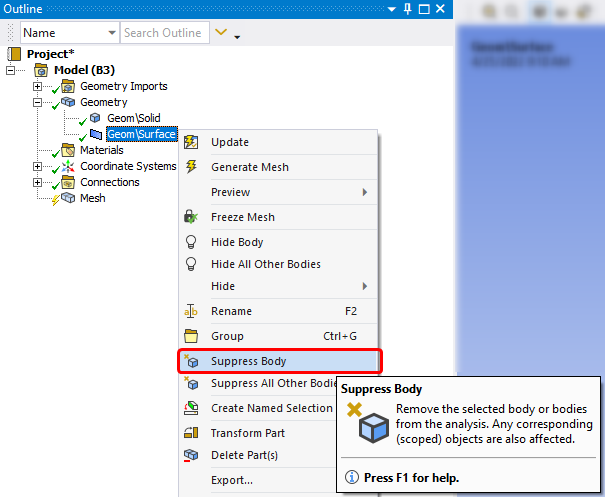Click the Suppress Body cube icon
605x497 pixels.
[191, 361]
